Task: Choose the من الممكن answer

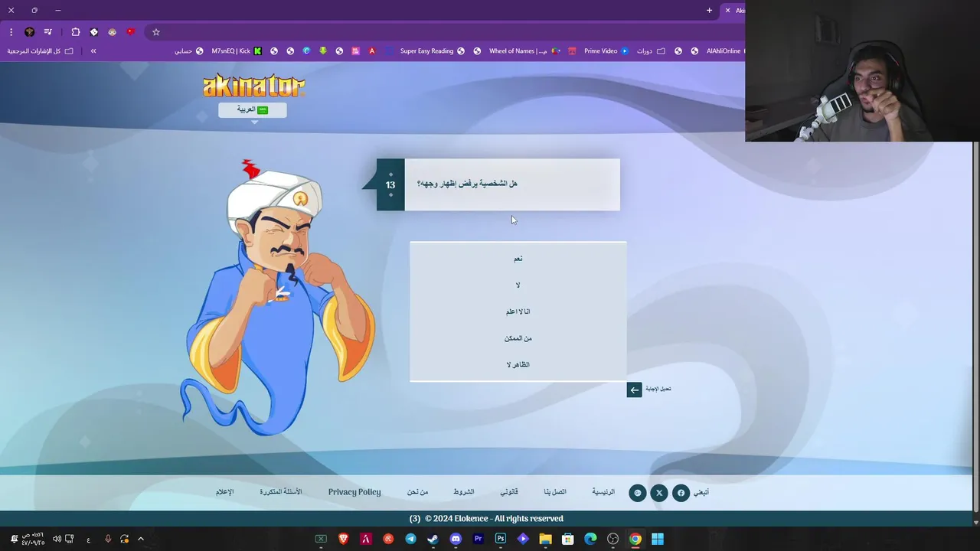Action: (x=518, y=338)
